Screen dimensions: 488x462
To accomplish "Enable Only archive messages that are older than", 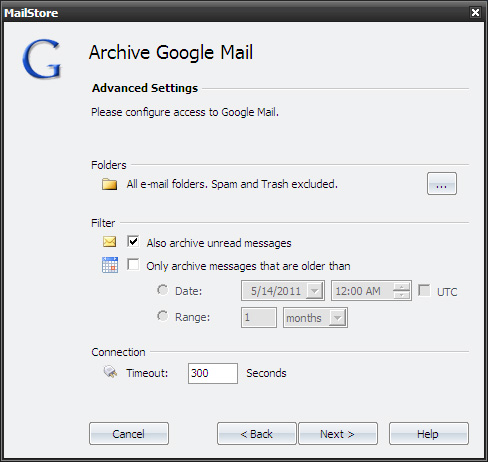I will [x=133, y=265].
